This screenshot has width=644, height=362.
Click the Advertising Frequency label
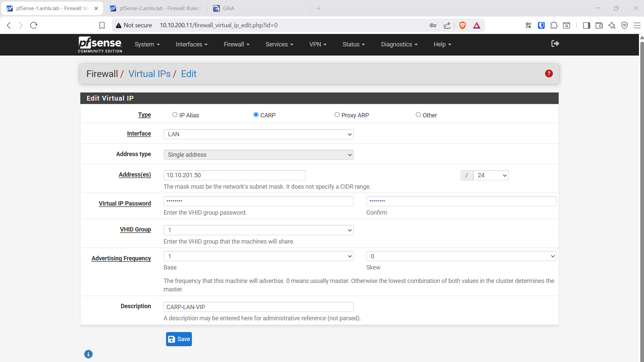121,258
